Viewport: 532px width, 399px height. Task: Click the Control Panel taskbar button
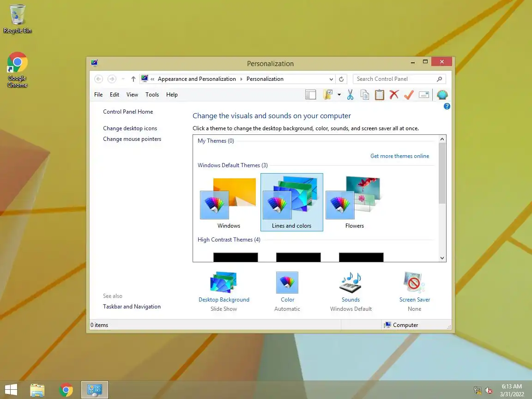click(95, 390)
